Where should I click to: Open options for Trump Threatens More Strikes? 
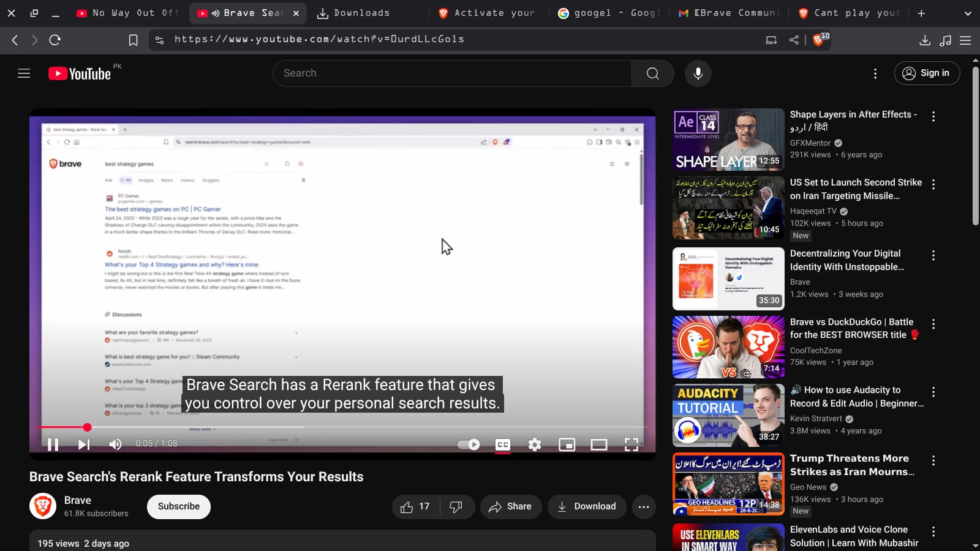[933, 460]
